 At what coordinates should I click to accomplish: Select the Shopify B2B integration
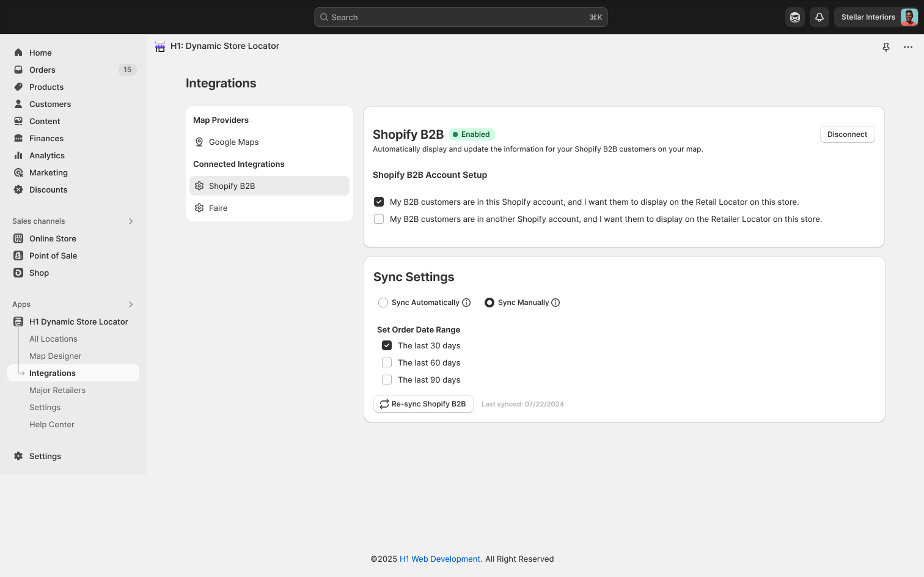[x=269, y=186]
